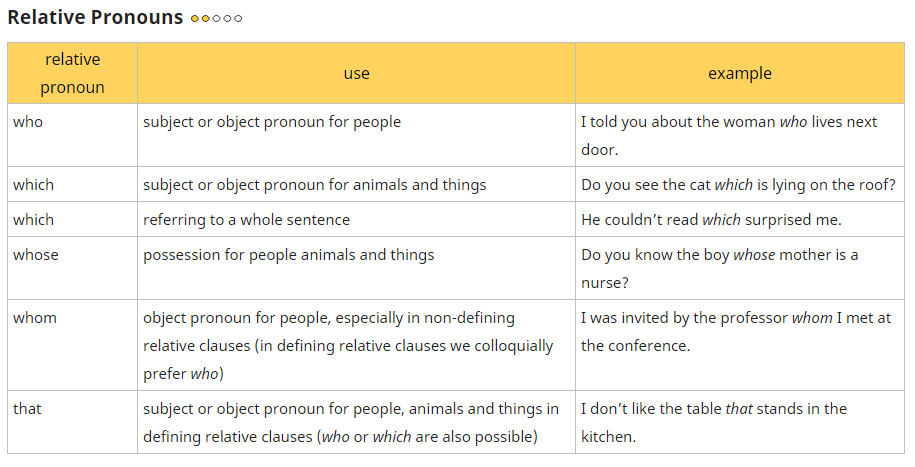Click the table in the kitchen example
The height and width of the screenshot is (467, 915).
713,422
